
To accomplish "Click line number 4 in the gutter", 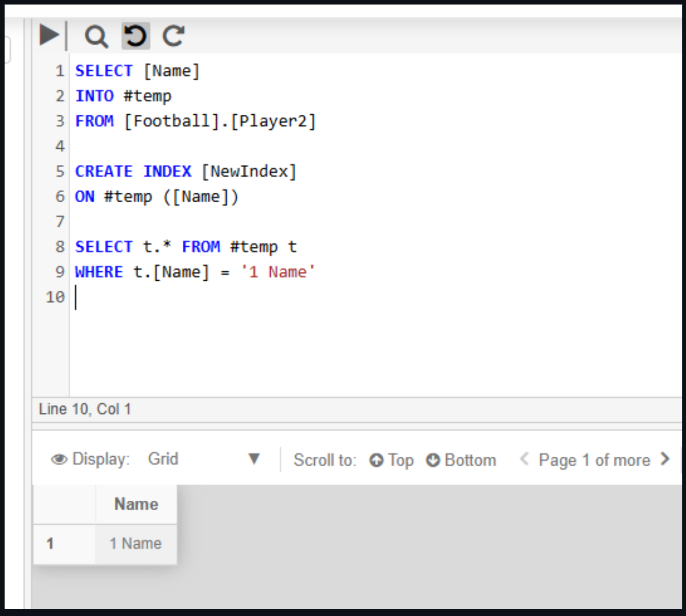I will tap(60, 146).
